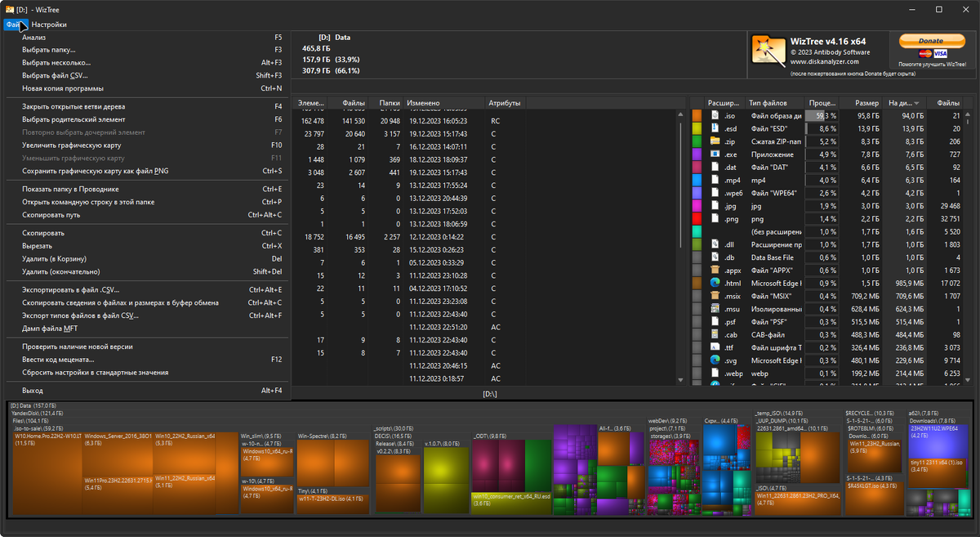Click 'Ввести код мецената...' menu item
This screenshot has width=980, height=537.
[x=148, y=360]
